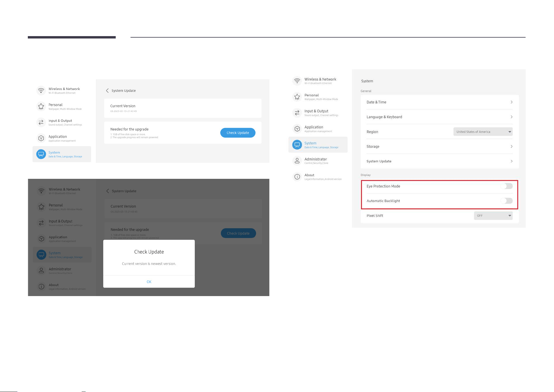Toggle the Automatic Backlight switch

click(x=507, y=201)
